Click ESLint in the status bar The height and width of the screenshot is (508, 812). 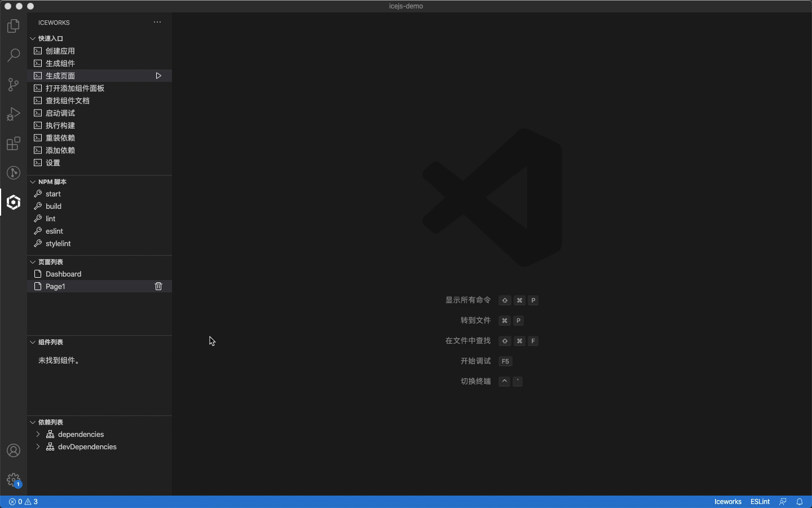tap(760, 502)
